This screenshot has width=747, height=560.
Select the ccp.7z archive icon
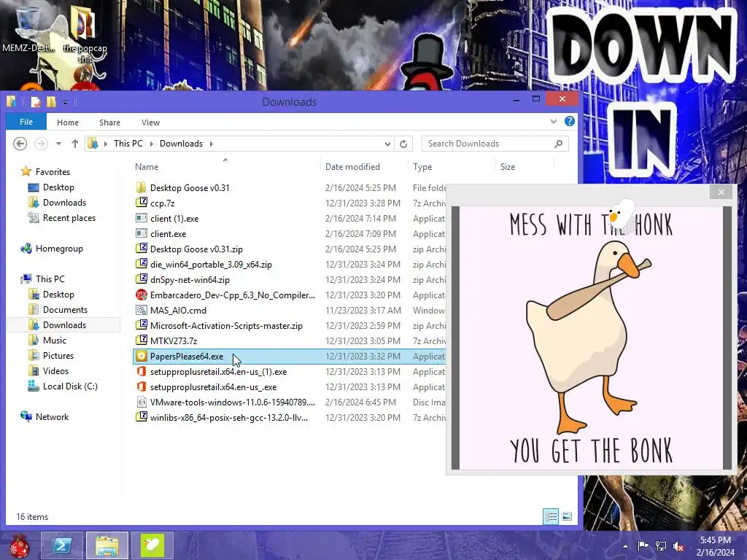141,203
